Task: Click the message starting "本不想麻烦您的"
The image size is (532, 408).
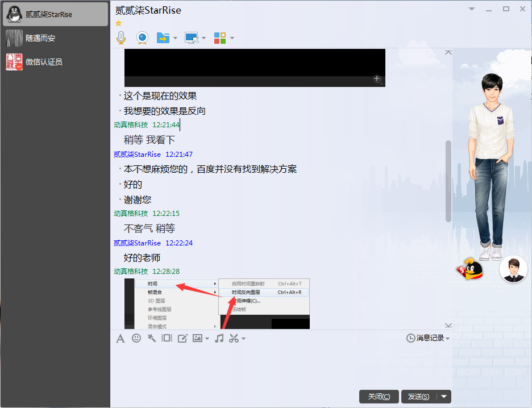Action: [x=210, y=169]
